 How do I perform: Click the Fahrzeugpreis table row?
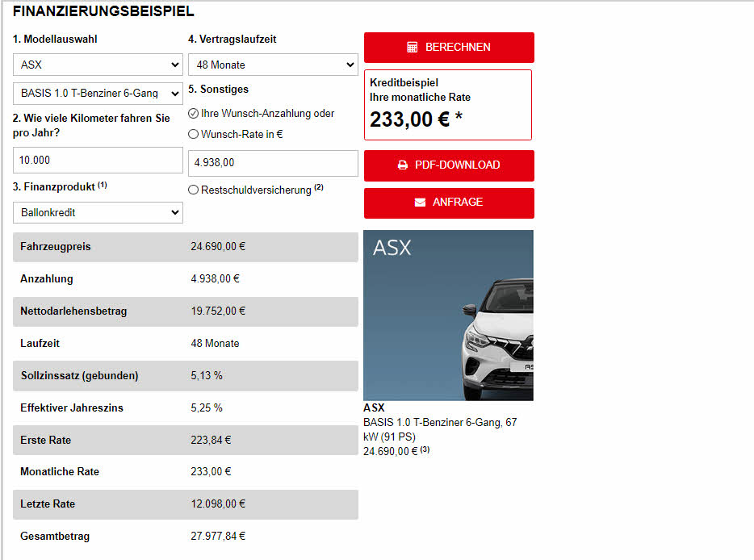(185, 247)
